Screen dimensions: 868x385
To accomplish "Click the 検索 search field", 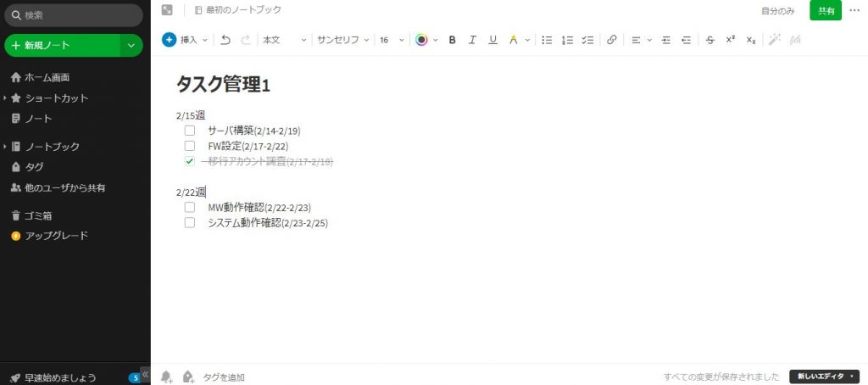I will tap(74, 15).
